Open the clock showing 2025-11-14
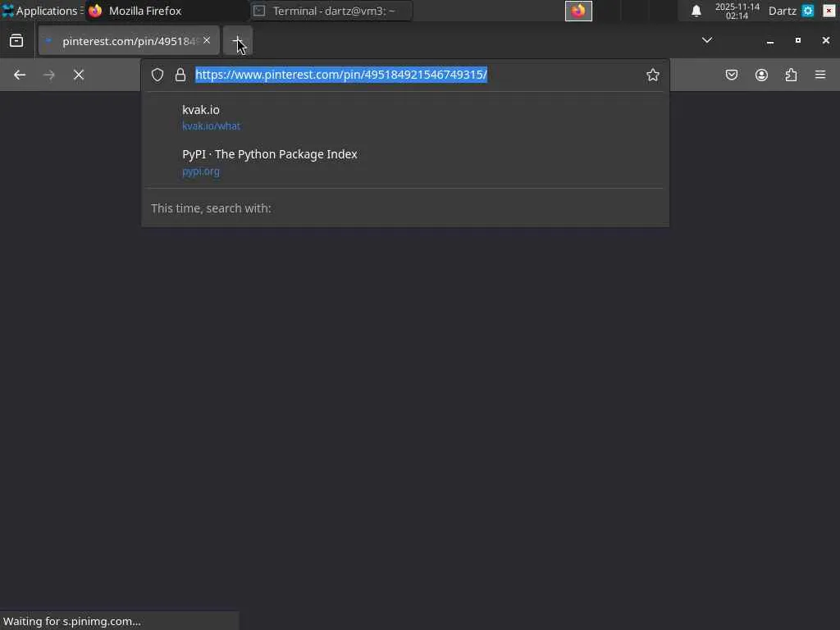The height and width of the screenshot is (630, 840). tap(737, 11)
